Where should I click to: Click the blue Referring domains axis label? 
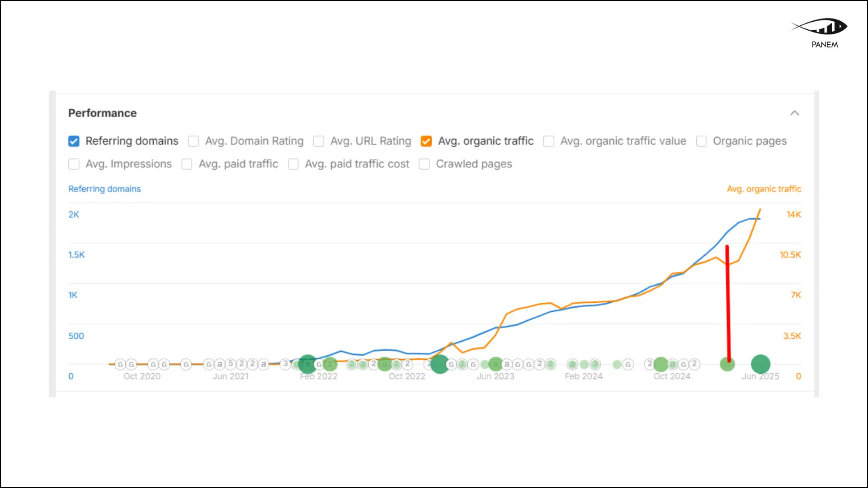coord(104,189)
